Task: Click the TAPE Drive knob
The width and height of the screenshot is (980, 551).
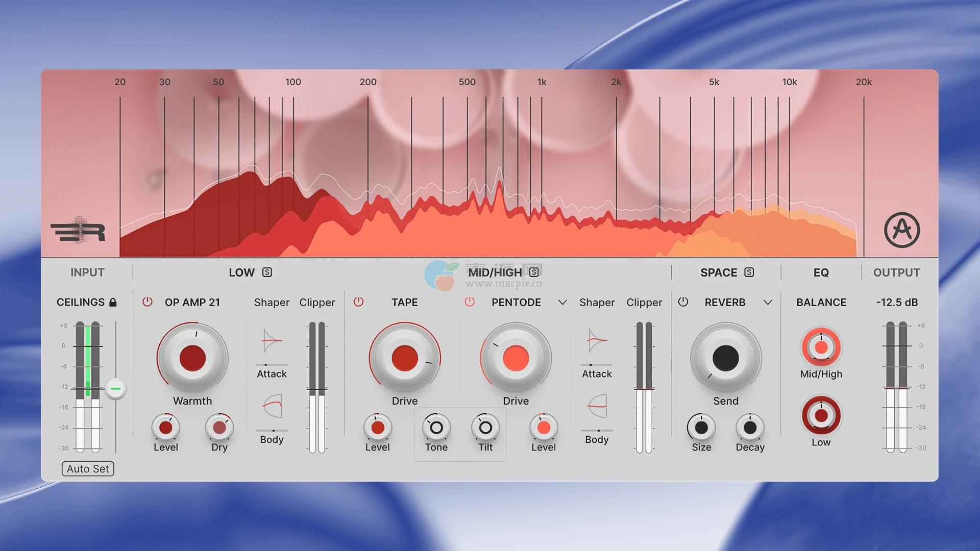Action: click(405, 358)
